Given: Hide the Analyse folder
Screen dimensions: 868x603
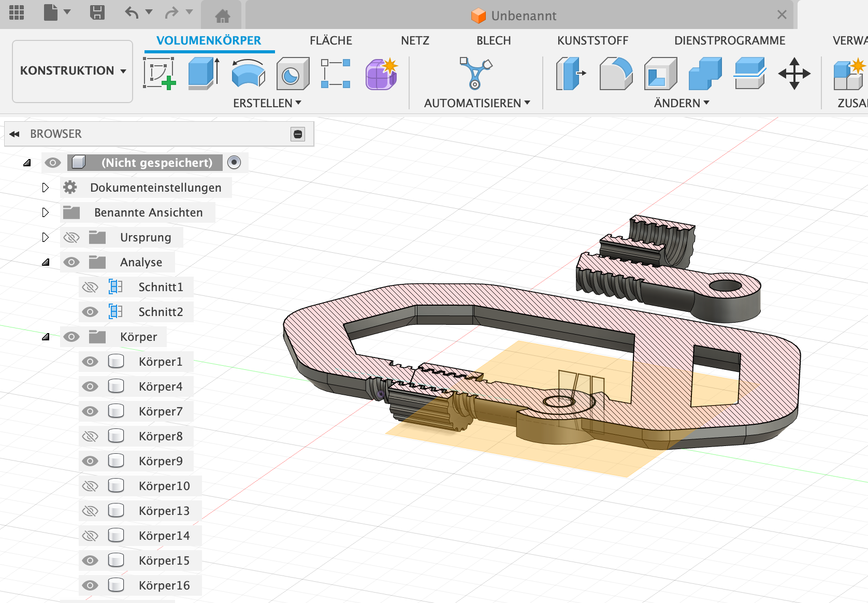Looking at the screenshot, I should point(71,262).
